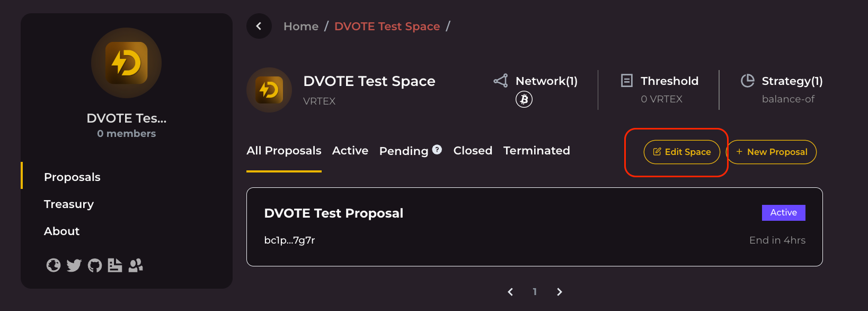Open the About sidebar section
The image size is (868, 311).
(x=62, y=231)
